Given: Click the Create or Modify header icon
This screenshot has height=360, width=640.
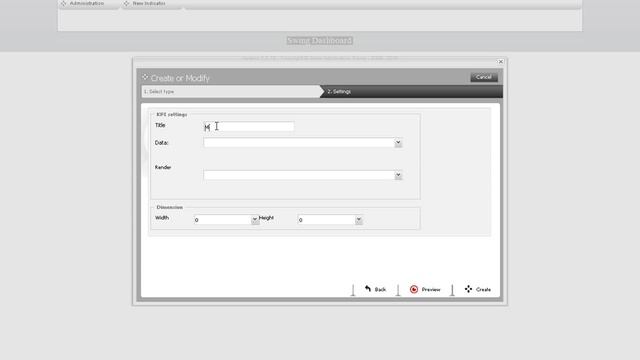Looking at the screenshot, I should 145,77.
